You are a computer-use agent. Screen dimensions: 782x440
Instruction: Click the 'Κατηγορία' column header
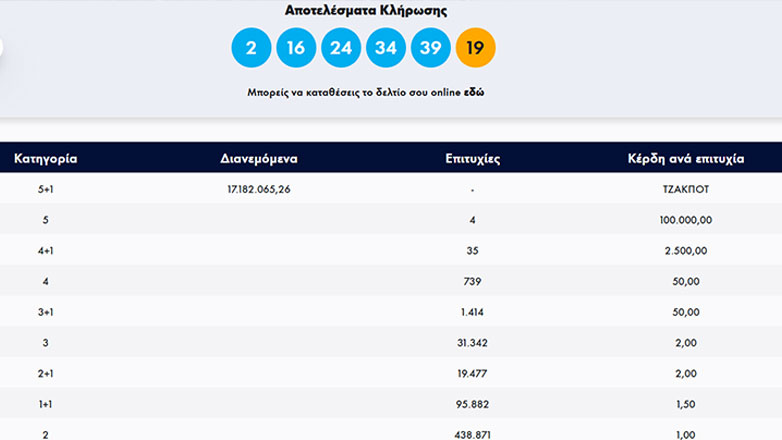(46, 158)
